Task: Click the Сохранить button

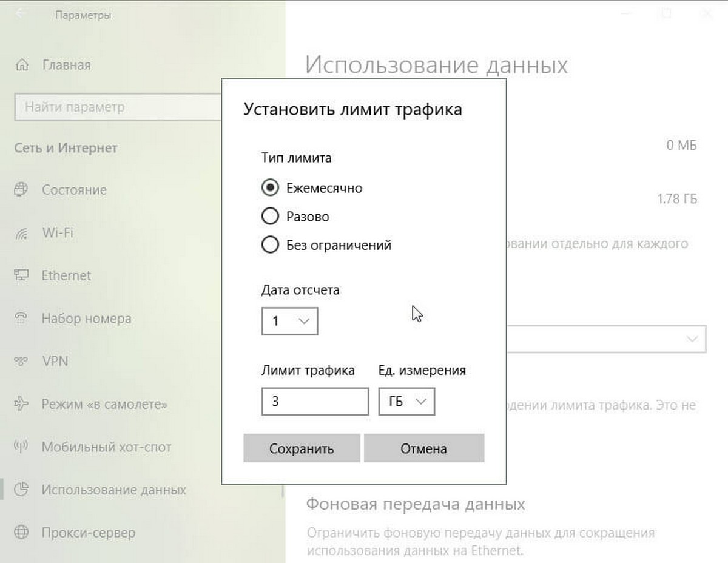Action: coord(302,448)
